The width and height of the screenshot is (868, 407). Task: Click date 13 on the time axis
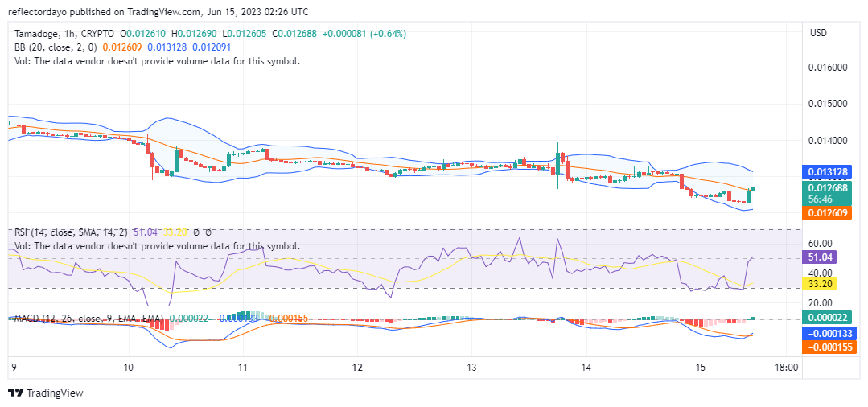[x=471, y=367]
